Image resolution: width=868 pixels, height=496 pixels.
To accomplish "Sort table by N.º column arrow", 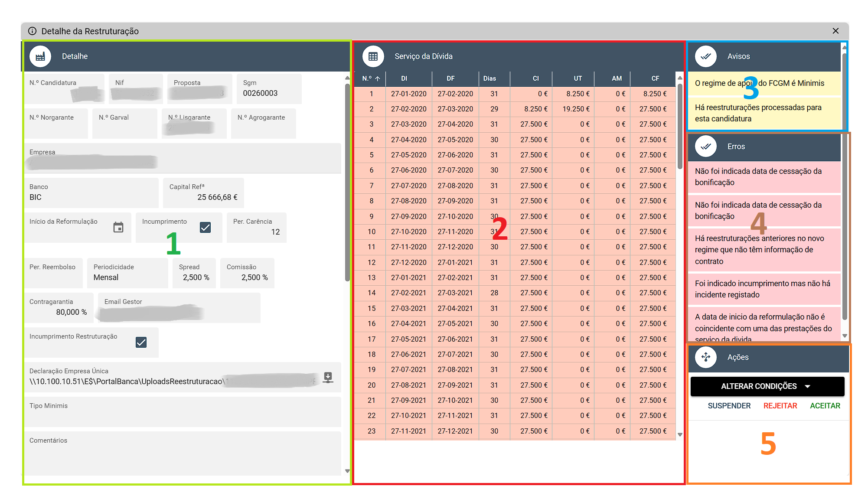I will (378, 78).
